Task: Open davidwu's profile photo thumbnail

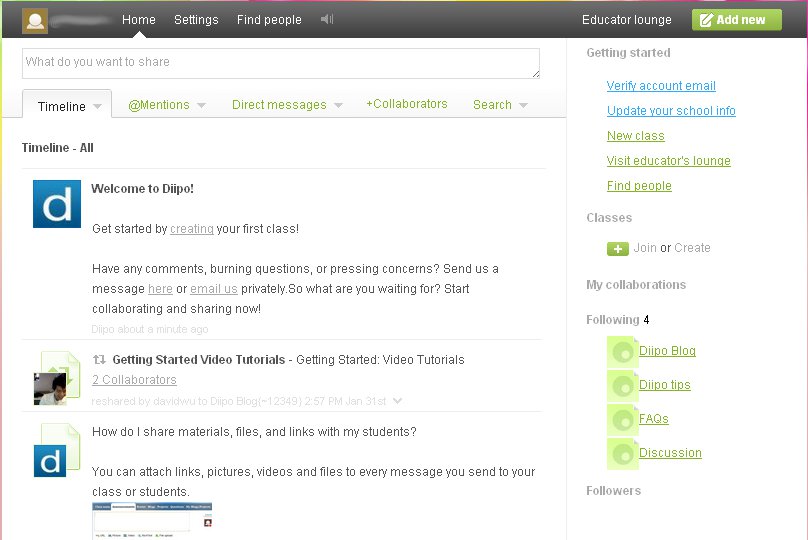Action: point(49,389)
